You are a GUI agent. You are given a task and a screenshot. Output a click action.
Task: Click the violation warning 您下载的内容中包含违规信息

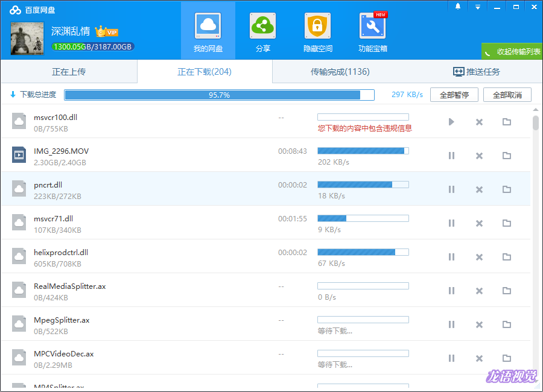tap(364, 128)
